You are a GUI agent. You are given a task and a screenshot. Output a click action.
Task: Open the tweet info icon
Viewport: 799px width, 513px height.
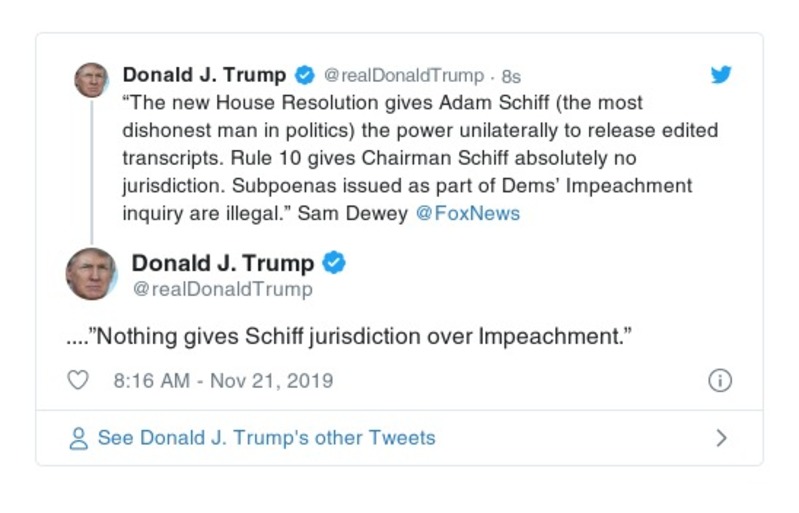coord(720,381)
